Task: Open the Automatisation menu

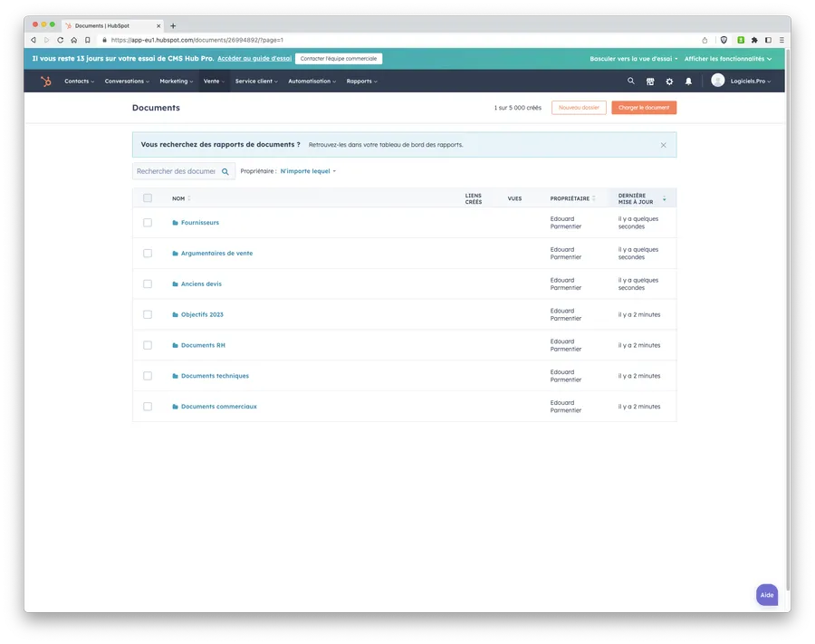Action: [312, 82]
